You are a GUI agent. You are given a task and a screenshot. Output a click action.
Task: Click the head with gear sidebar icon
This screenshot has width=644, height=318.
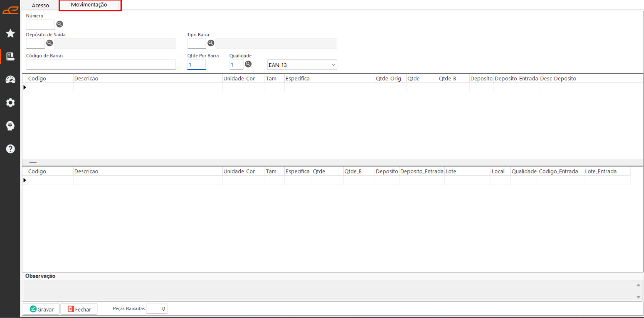click(x=10, y=126)
